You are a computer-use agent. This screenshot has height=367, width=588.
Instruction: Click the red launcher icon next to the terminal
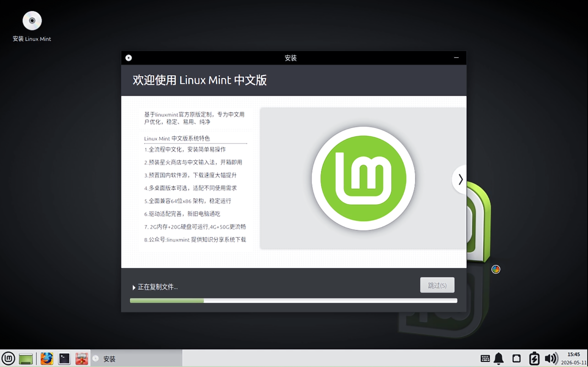pyautogui.click(x=82, y=359)
